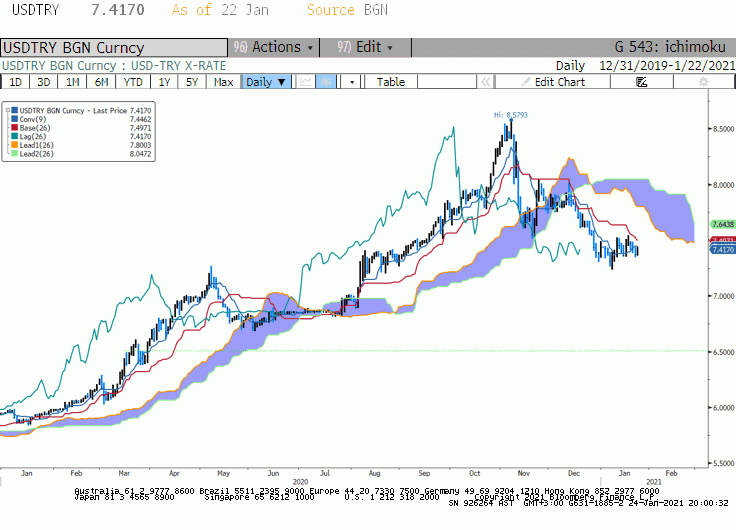Click the Base(26) red legend swatch

15,128
